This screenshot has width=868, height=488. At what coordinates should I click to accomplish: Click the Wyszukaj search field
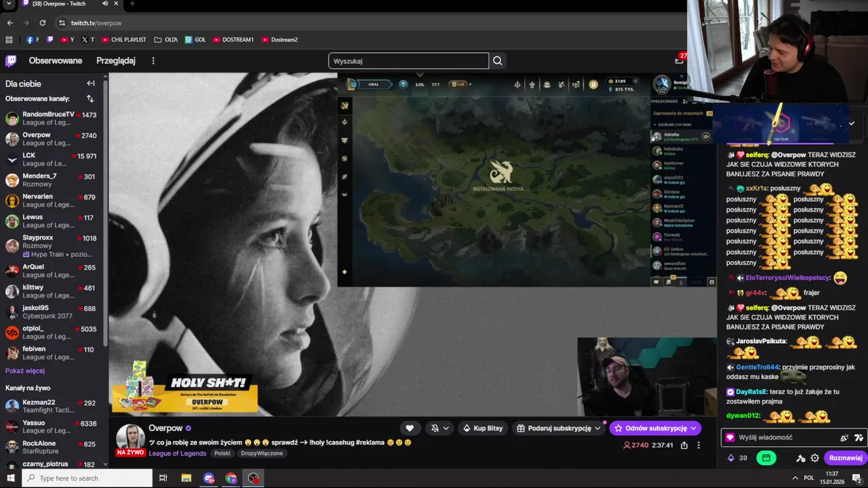(x=408, y=61)
